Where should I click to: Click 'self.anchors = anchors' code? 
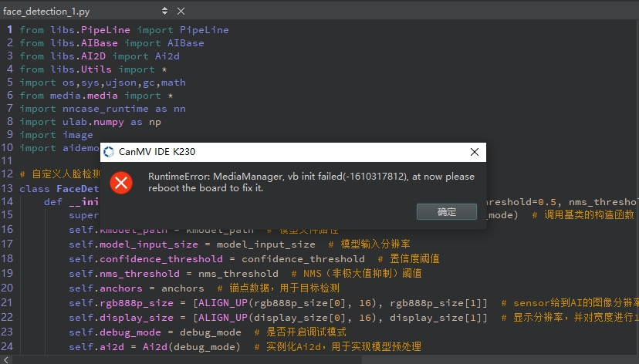136,288
